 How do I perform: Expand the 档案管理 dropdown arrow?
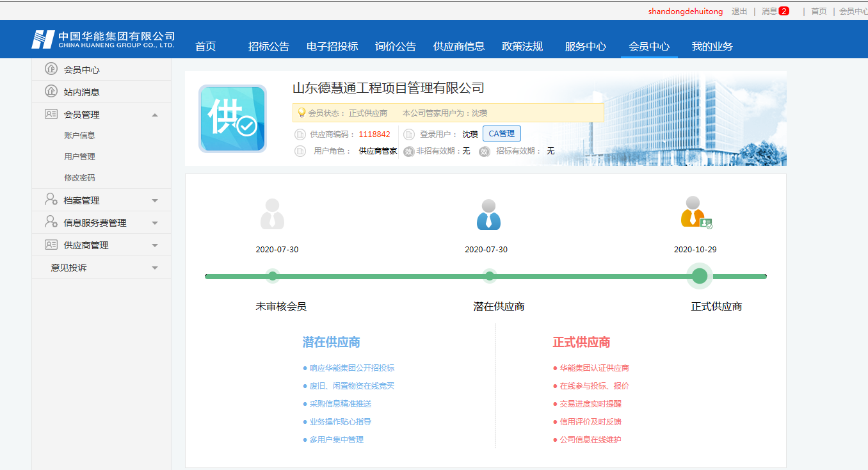coord(155,200)
